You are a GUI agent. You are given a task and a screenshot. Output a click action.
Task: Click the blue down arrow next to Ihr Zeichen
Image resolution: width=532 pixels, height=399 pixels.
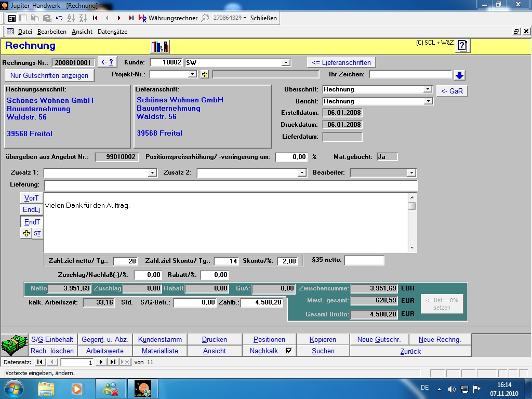coord(459,75)
